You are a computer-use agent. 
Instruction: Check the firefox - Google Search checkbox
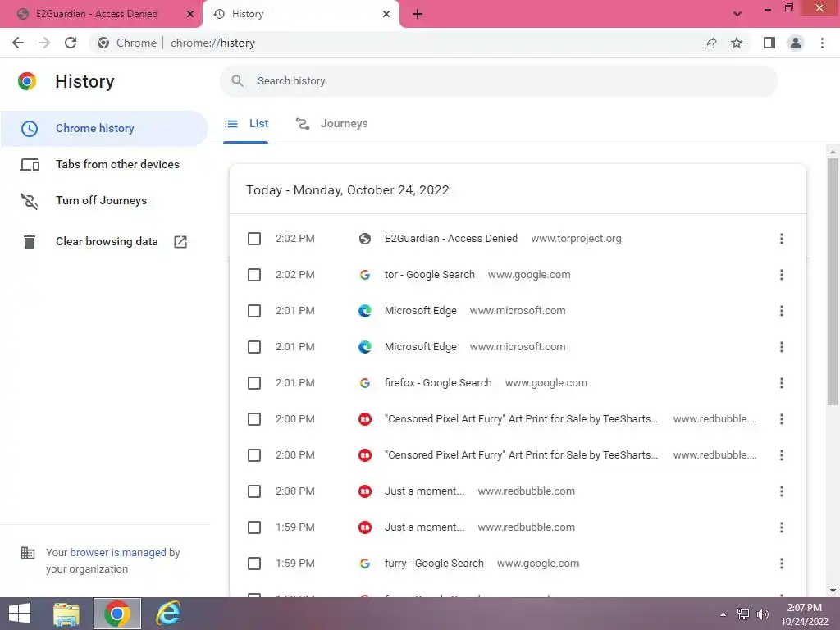(x=254, y=383)
